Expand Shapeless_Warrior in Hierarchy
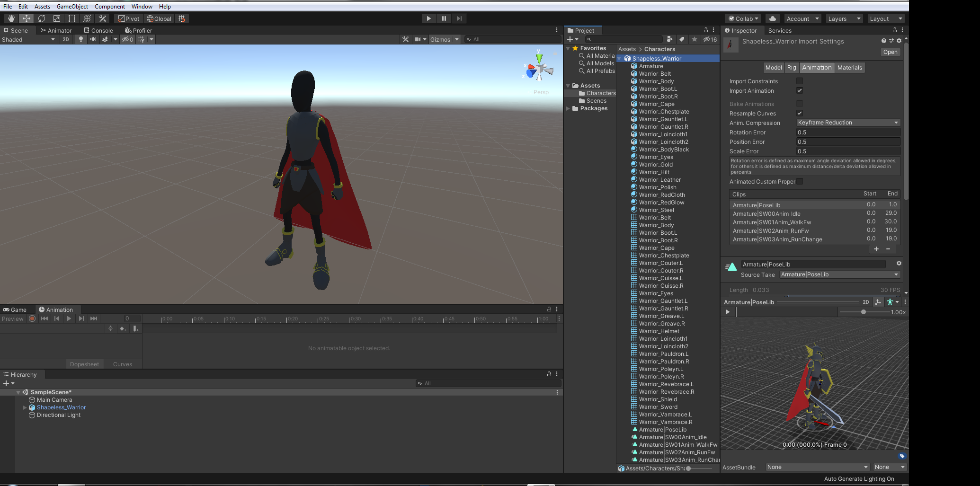Image resolution: width=980 pixels, height=486 pixels. (x=25, y=407)
